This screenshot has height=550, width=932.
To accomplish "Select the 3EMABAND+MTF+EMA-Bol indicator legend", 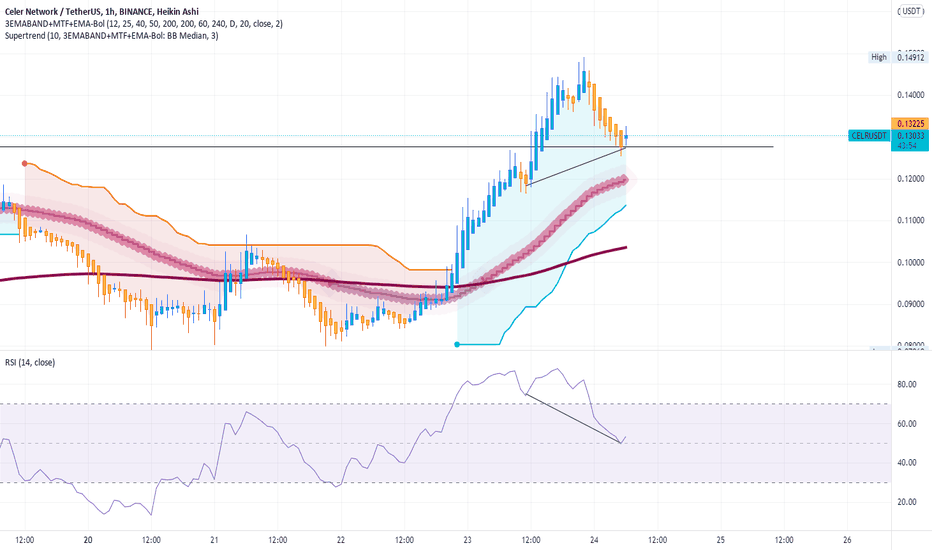I will [x=144, y=24].
